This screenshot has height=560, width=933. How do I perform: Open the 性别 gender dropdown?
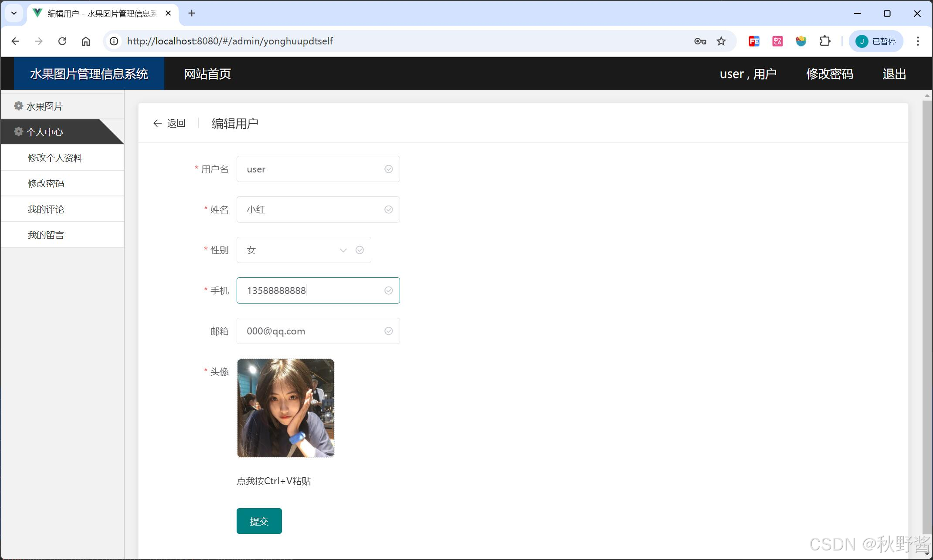(x=303, y=250)
